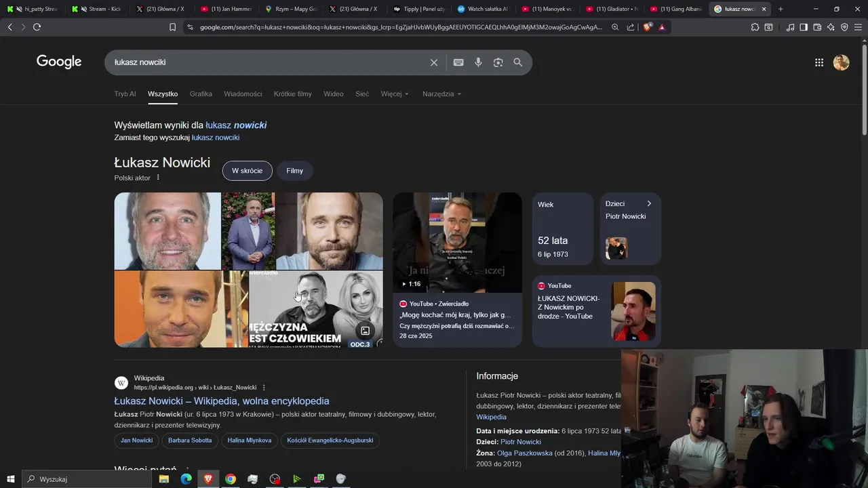
Task: Click the Google logo
Action: pos(59,62)
